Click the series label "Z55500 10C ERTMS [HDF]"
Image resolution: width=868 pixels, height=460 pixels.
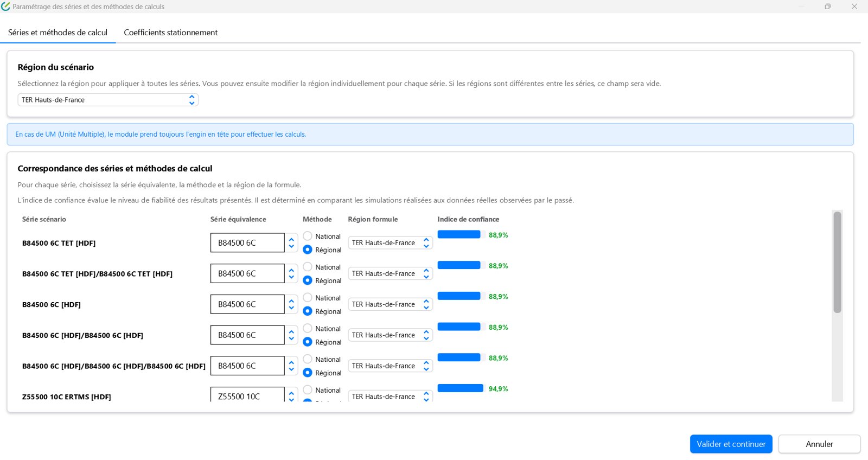click(x=66, y=397)
